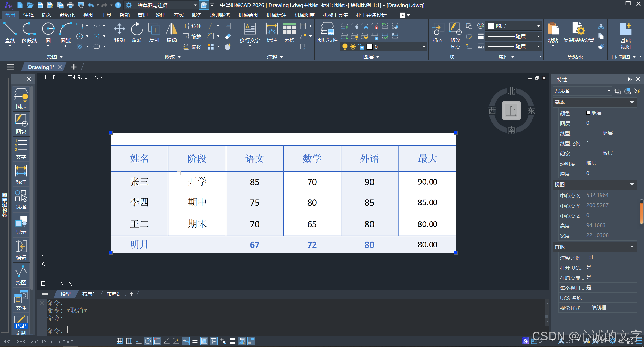The width and height of the screenshot is (644, 347).
Task: Toggle lineweight display in status bar
Action: (195, 341)
